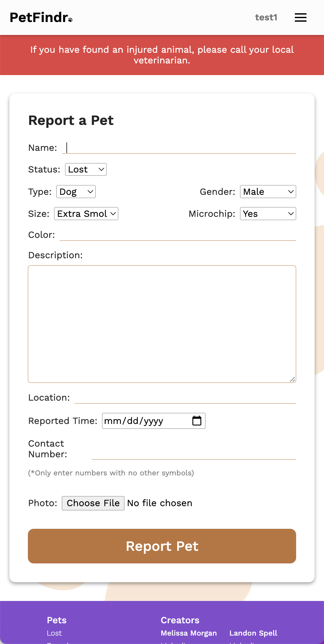Image resolution: width=324 pixels, height=644 pixels.
Task: Click the Choose File photo button
Action: pos(93,503)
